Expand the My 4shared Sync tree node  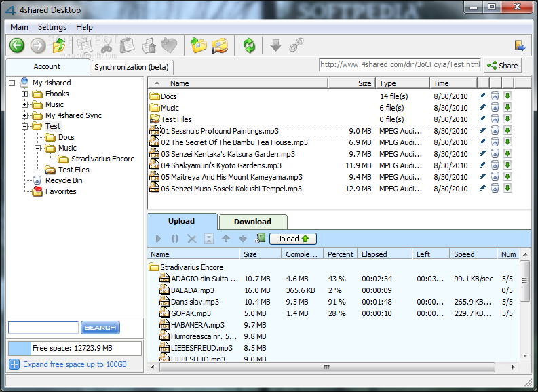[x=25, y=116]
